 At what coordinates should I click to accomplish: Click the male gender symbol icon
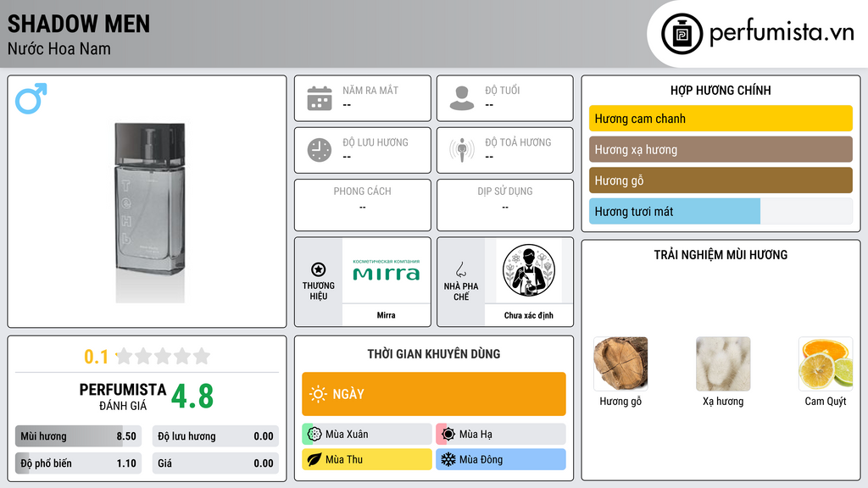click(31, 98)
